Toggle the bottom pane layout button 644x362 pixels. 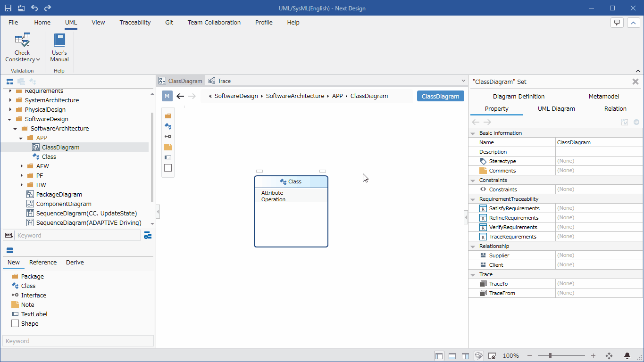[452, 356]
